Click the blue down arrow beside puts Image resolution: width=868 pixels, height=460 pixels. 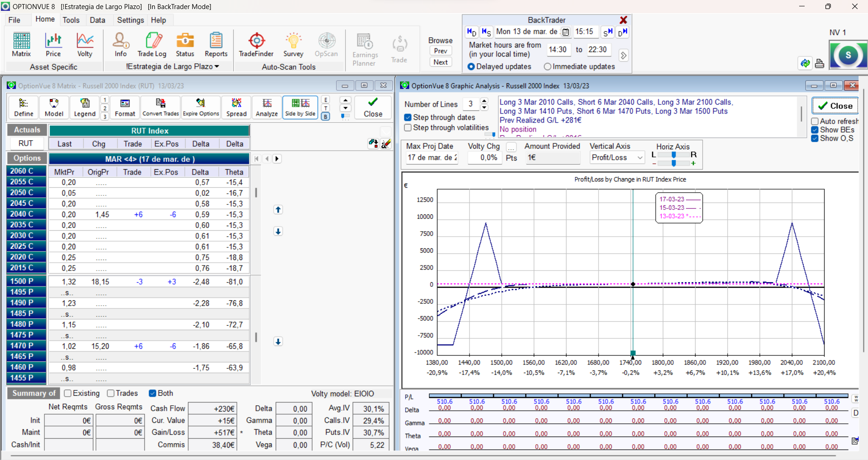278,342
